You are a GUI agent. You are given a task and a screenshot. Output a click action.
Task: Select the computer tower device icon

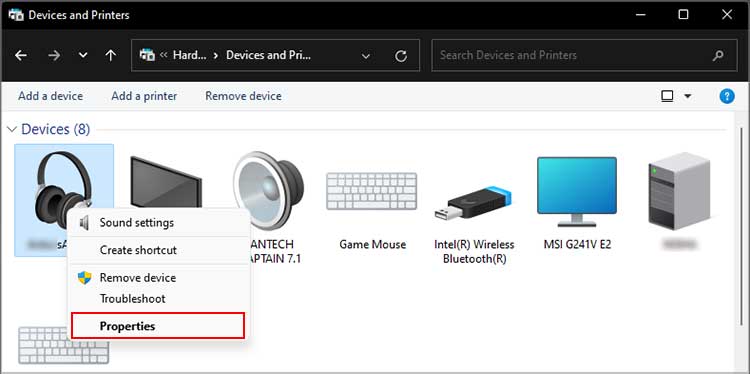[x=679, y=191]
